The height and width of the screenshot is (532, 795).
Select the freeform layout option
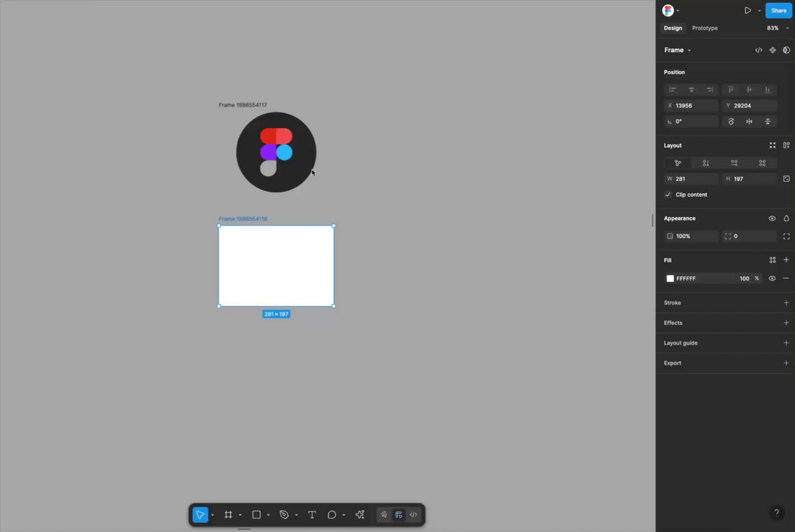(x=678, y=163)
